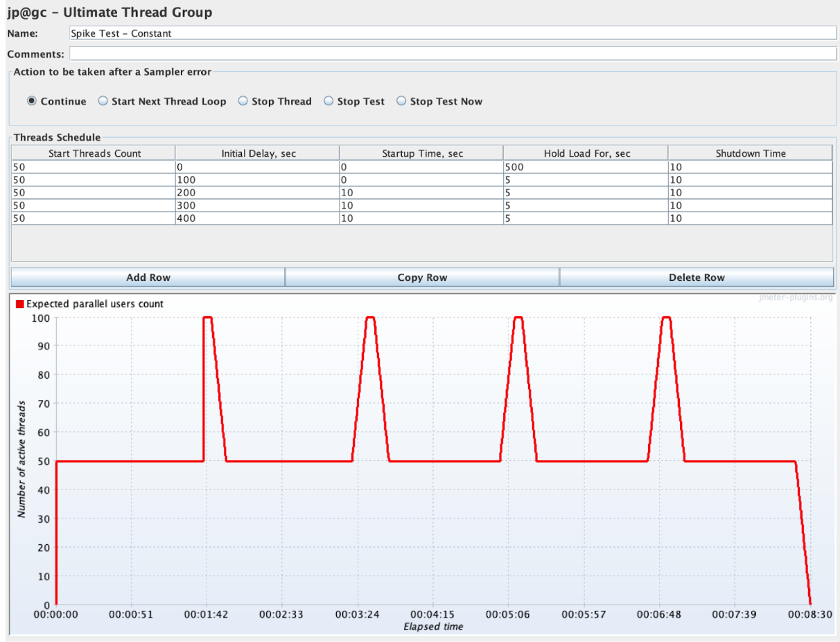840x642 pixels.
Task: Focus the empty Comments text field
Action: [x=453, y=54]
